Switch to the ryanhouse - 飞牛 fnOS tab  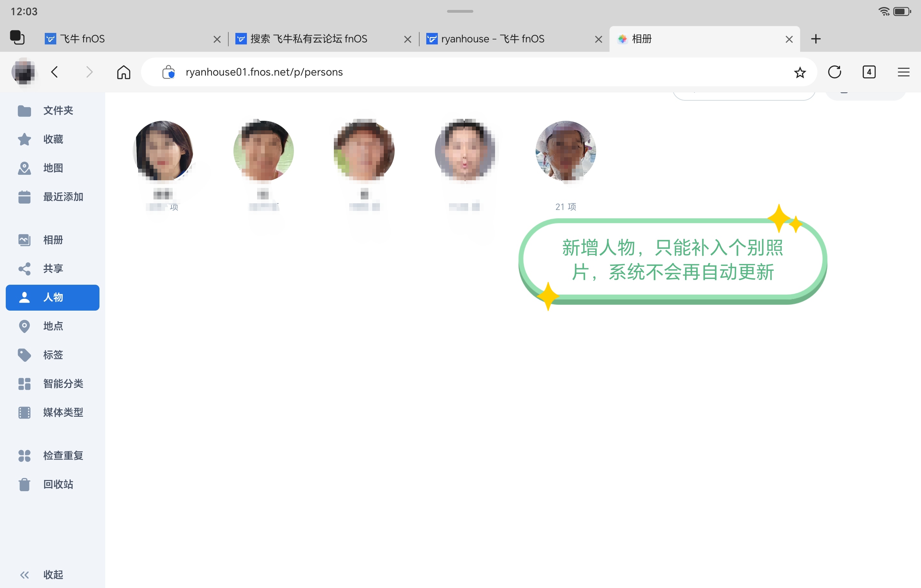pyautogui.click(x=492, y=39)
